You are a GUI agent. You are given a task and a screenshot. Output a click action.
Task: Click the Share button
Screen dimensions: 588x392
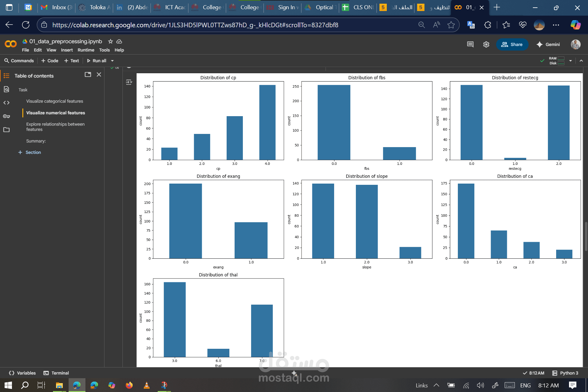coord(512,44)
